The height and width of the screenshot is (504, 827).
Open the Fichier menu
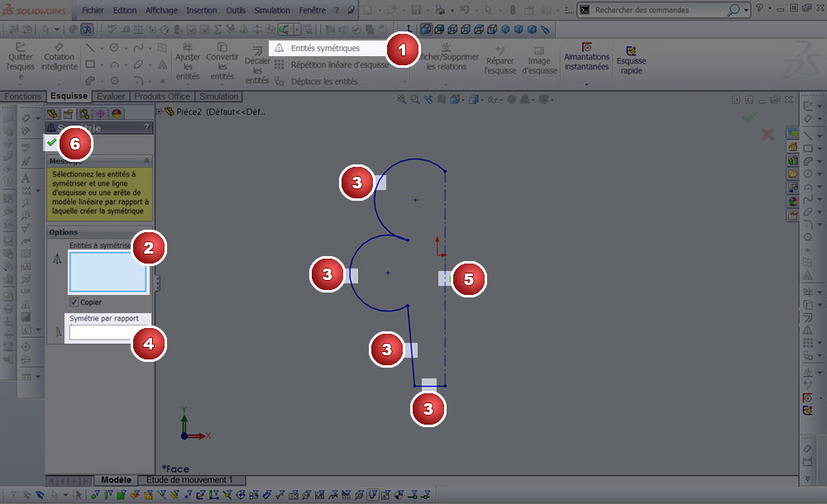(93, 10)
